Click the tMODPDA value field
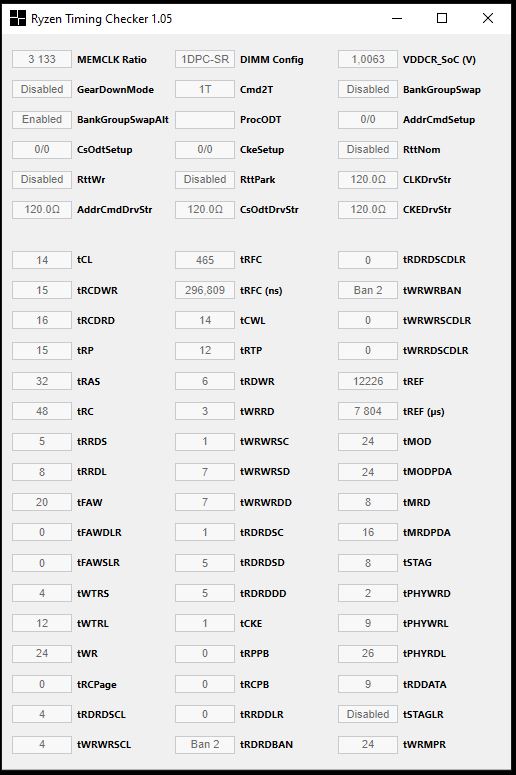 368,472
